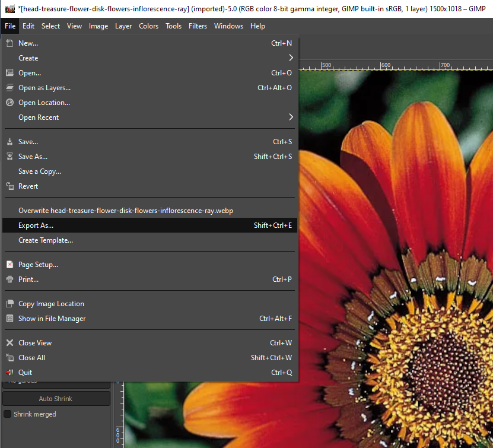Click the Open Location globe icon
Viewport: 493px width, 448px height.
click(x=9, y=102)
